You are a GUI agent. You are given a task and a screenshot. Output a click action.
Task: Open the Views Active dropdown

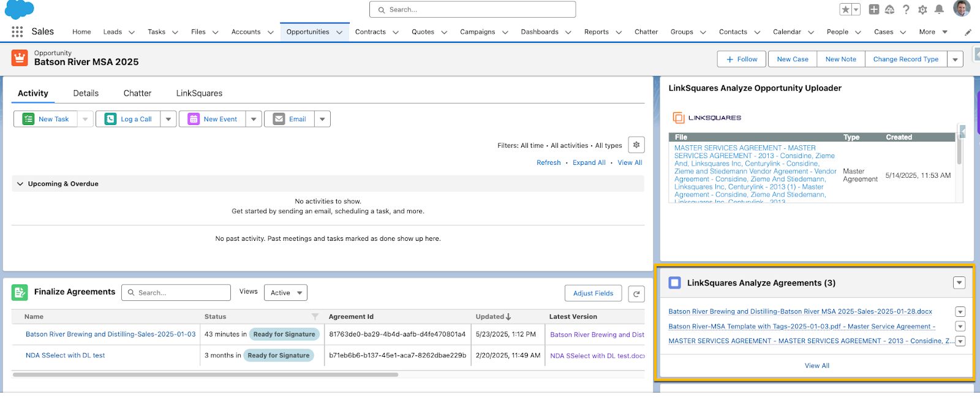click(x=285, y=293)
